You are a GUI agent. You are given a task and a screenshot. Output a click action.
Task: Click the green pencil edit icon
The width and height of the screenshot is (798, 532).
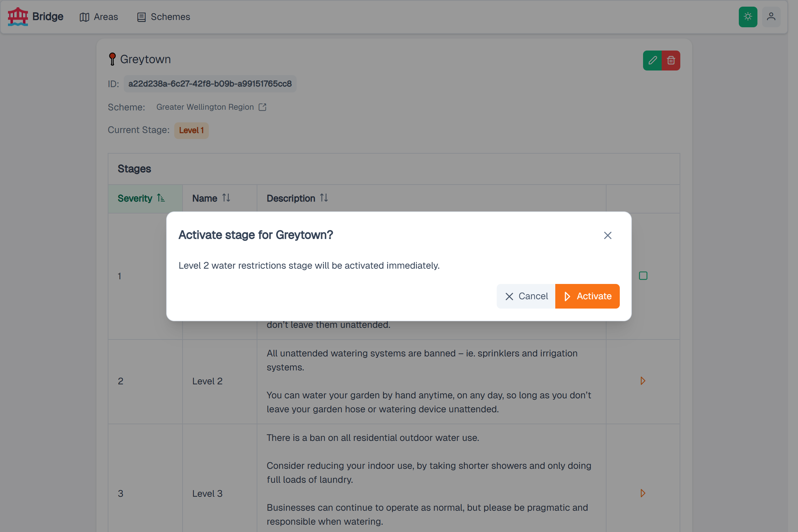(x=652, y=61)
